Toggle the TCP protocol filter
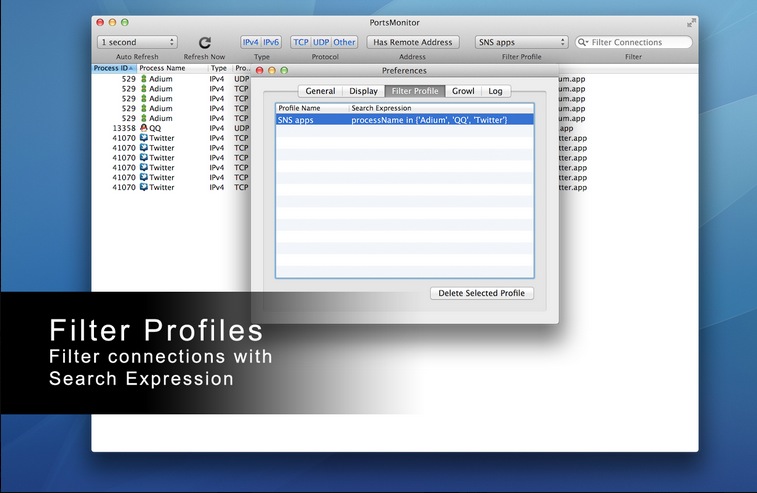The width and height of the screenshot is (757, 493). (x=300, y=42)
